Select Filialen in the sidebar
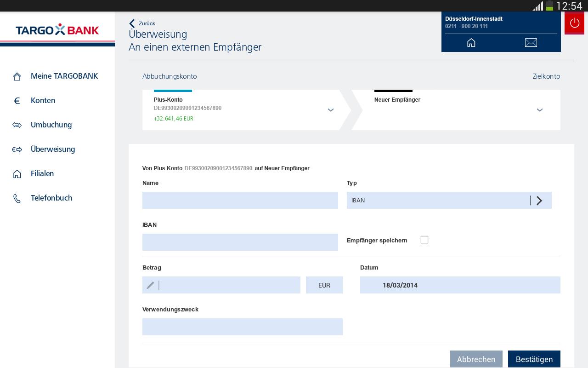 click(42, 174)
